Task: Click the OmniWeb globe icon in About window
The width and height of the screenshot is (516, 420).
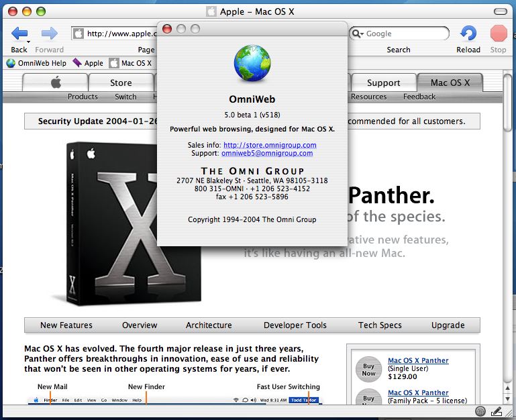Action: (252, 63)
